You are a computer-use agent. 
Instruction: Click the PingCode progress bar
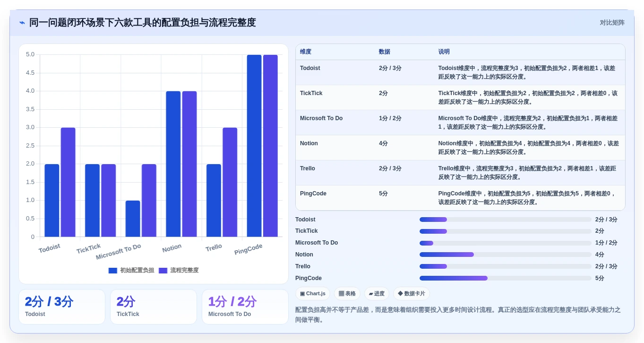tap(506, 278)
